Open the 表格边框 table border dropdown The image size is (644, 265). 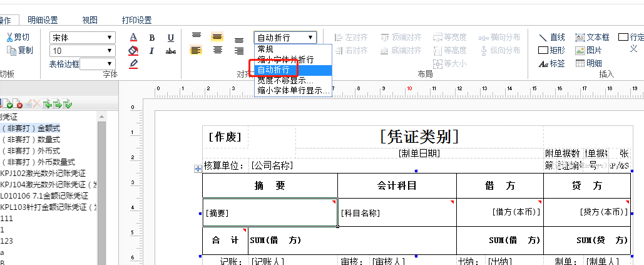[x=98, y=64]
